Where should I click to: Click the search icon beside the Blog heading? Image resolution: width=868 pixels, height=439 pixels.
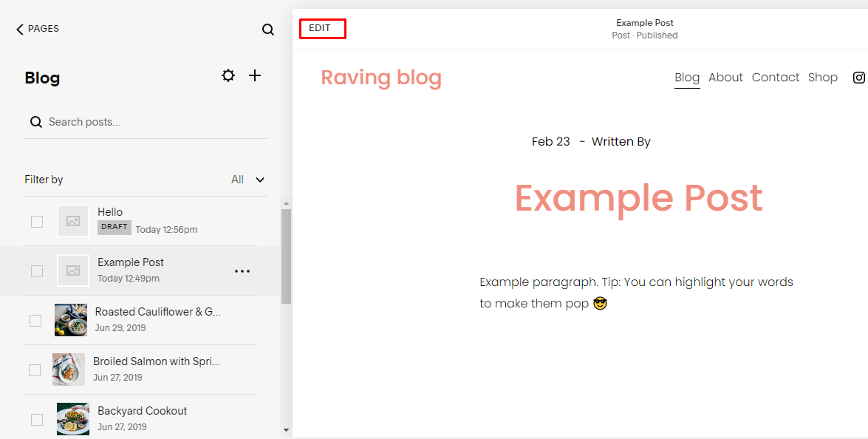(267, 29)
